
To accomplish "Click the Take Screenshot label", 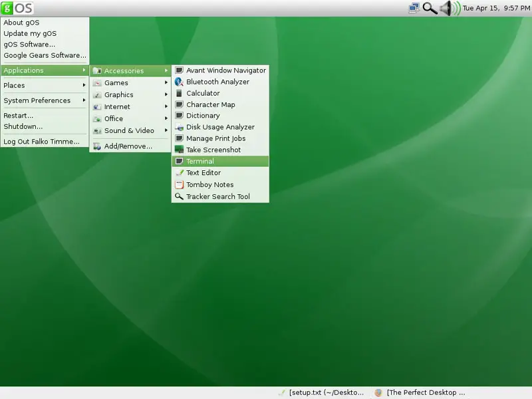I will tap(213, 150).
